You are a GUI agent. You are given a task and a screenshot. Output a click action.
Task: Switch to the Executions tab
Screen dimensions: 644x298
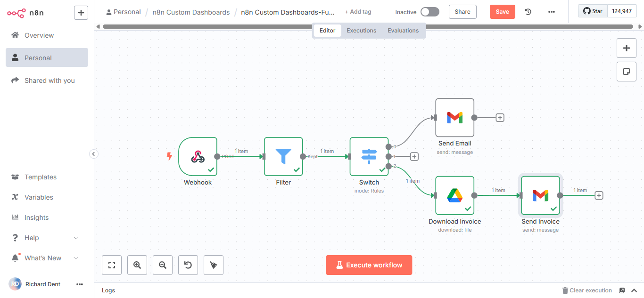tap(362, 31)
